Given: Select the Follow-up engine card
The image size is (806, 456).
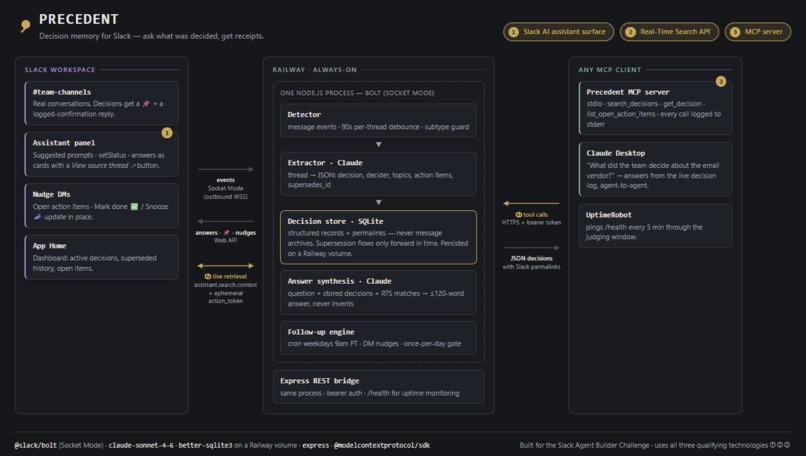Looking at the screenshot, I should coord(378,338).
